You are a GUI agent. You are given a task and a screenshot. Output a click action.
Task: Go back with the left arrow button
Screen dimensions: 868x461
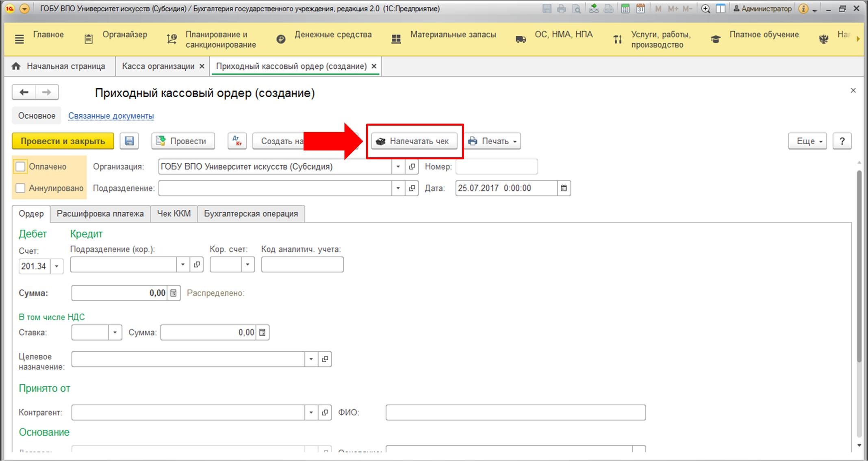24,92
